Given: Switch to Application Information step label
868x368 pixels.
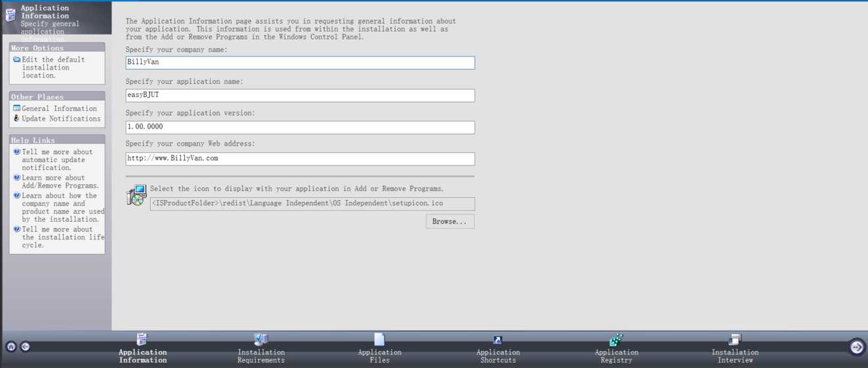Looking at the screenshot, I should click(x=143, y=356).
